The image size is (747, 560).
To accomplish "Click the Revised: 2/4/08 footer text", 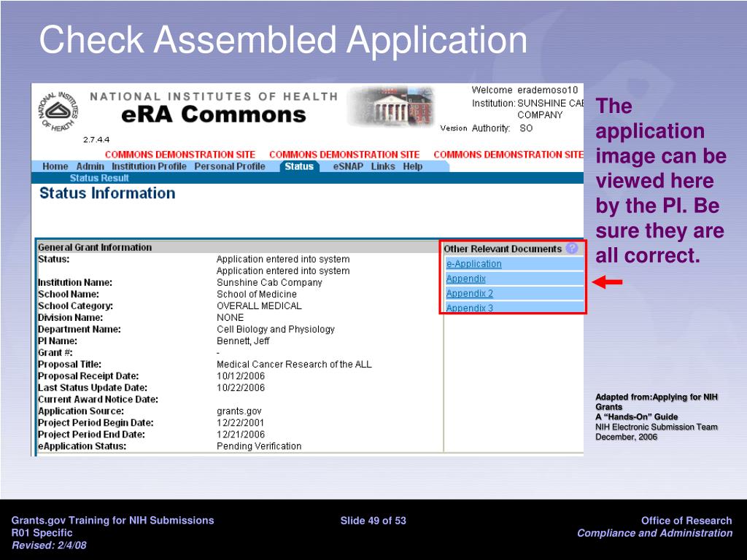I will (49, 545).
